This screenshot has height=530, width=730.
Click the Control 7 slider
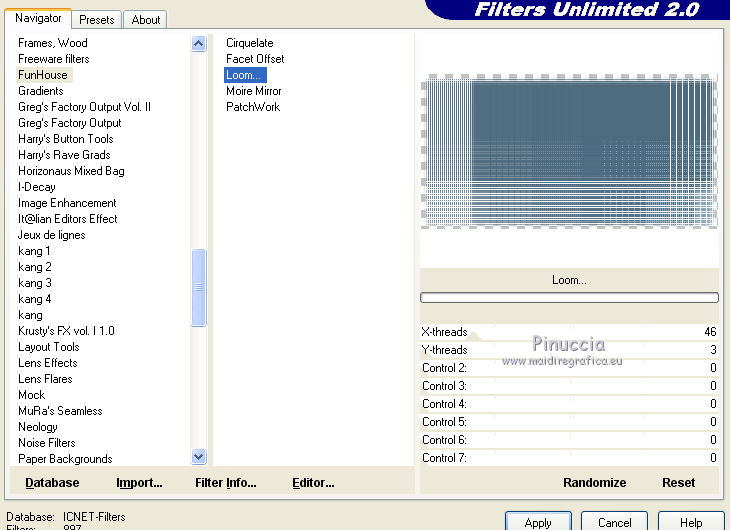point(569,458)
